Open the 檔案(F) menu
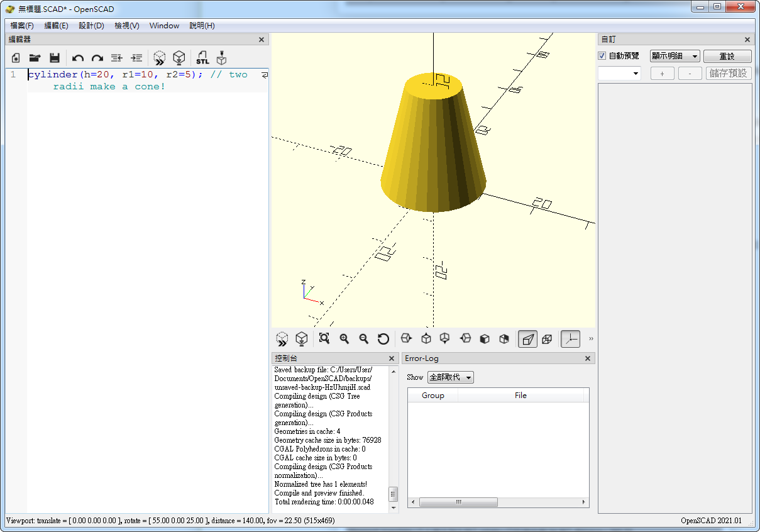 (x=22, y=26)
